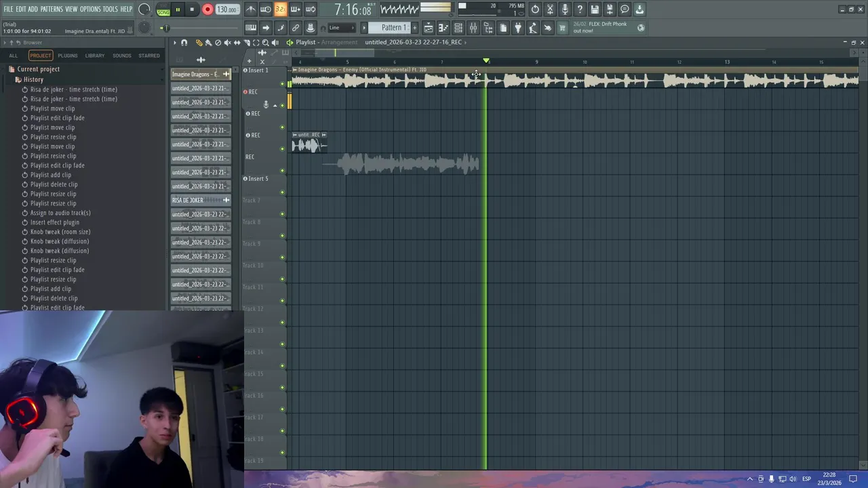Screen dimensions: 868x488
Task: Switch browser to STARRED tab
Action: click(x=149, y=56)
